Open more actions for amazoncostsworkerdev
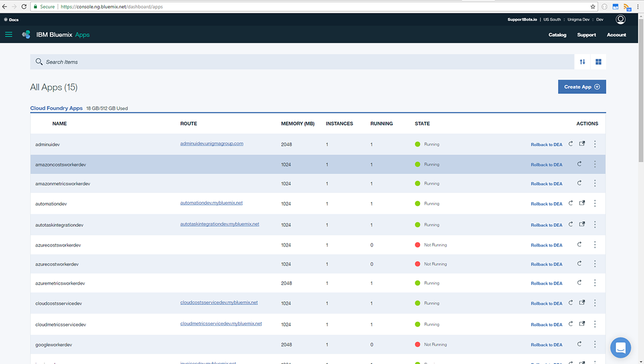Screen dimensions: 644x364 tap(595, 164)
